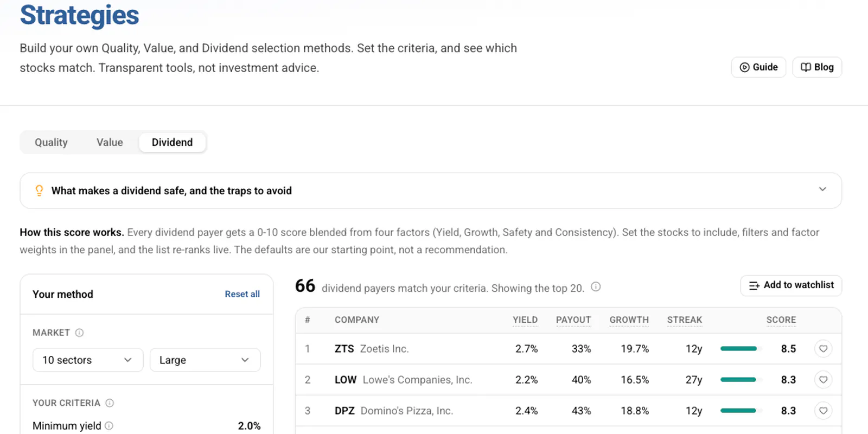Click Lowe's 27y streak value
This screenshot has height=434, width=868.
(694, 380)
